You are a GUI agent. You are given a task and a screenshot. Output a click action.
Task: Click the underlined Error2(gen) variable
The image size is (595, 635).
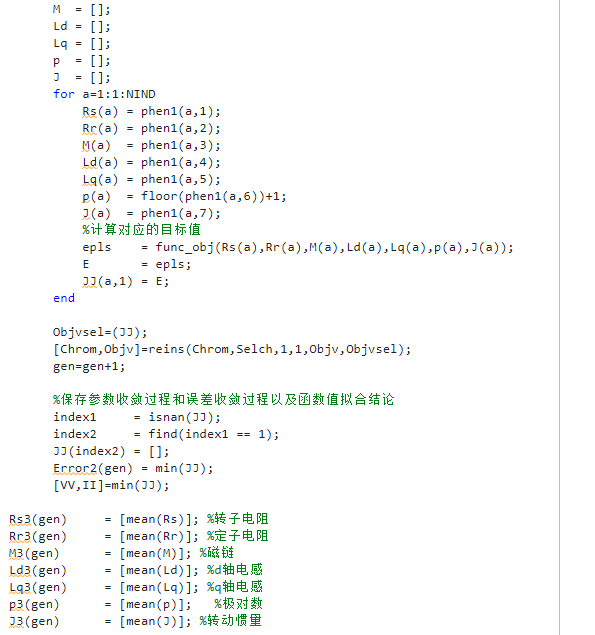(93, 469)
